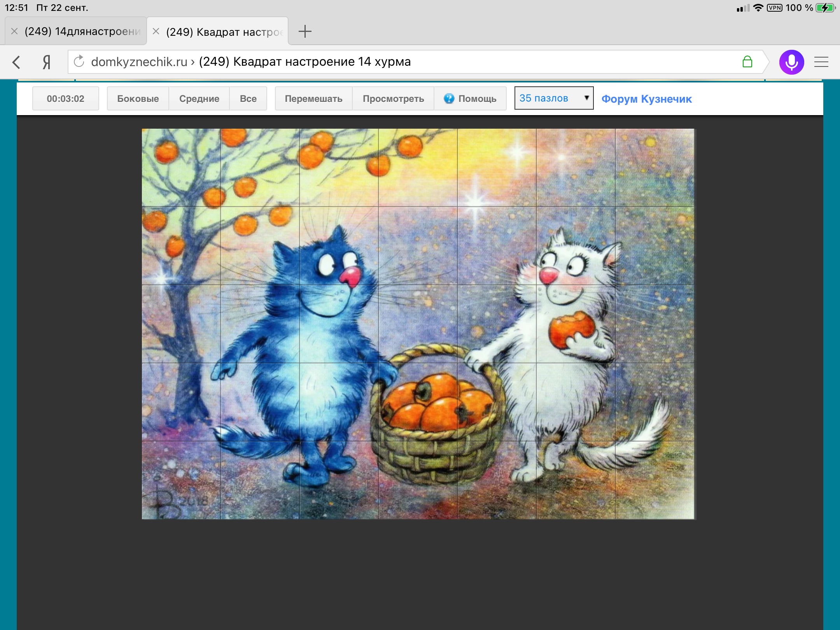Go back with the browser back arrow
The image size is (840, 630).
click(x=16, y=62)
